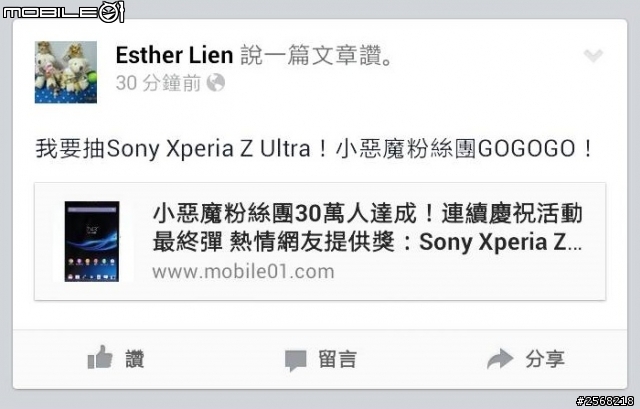Image resolution: width=640 pixels, height=409 pixels.
Task: Open the Xperia tablet link thumbnail
Action: tap(92, 241)
